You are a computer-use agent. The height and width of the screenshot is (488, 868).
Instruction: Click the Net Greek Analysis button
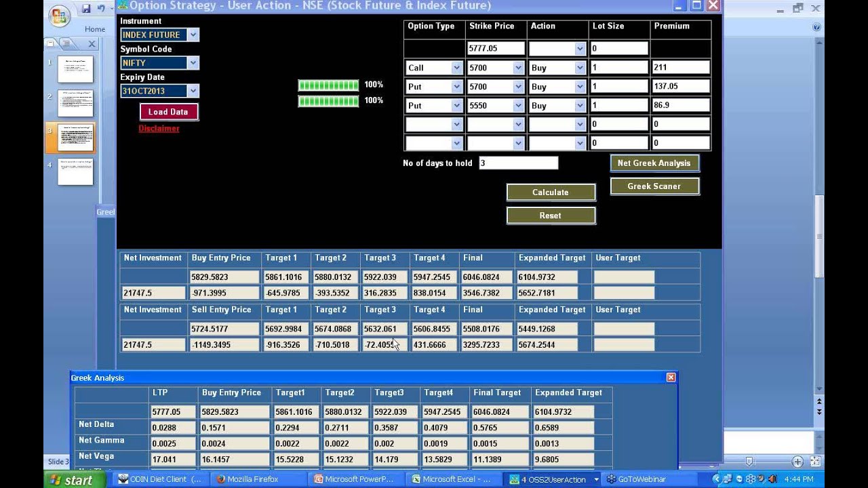tap(654, 163)
